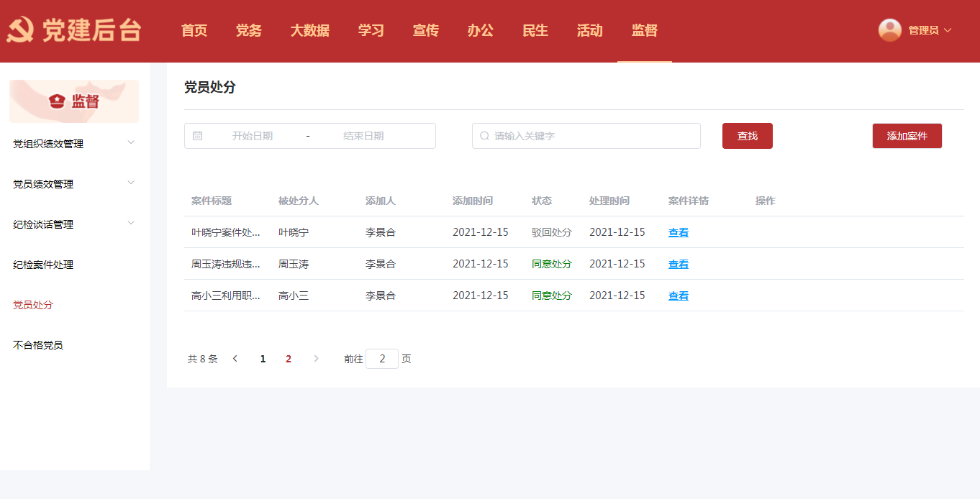This screenshot has height=499, width=980.
Task: Expand the 党员绩效管理 sidebar section
Action: tap(131, 183)
